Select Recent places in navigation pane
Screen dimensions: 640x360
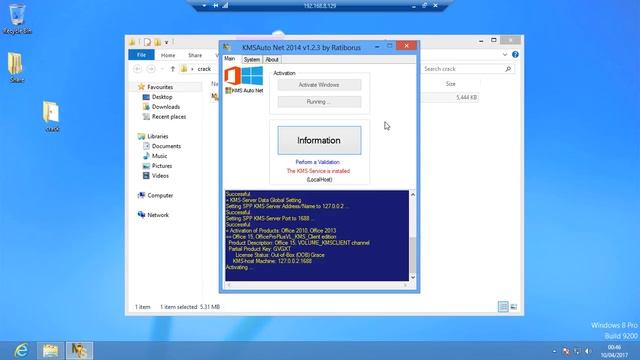[x=169, y=117]
